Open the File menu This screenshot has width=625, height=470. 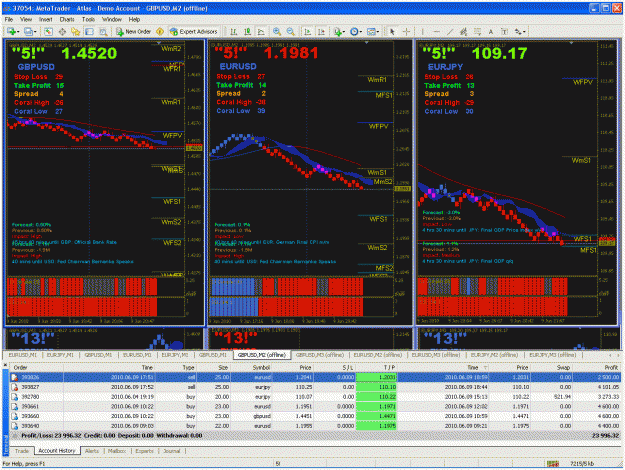click(x=9, y=19)
